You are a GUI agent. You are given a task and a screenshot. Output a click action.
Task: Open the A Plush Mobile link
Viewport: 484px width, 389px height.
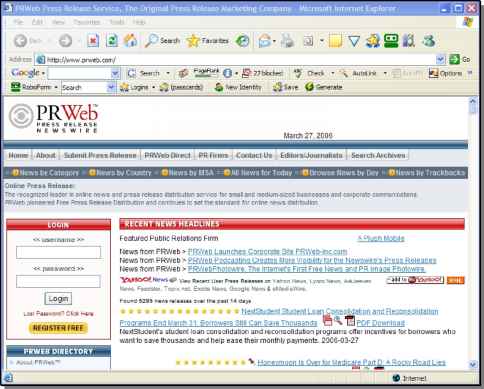tap(381, 238)
